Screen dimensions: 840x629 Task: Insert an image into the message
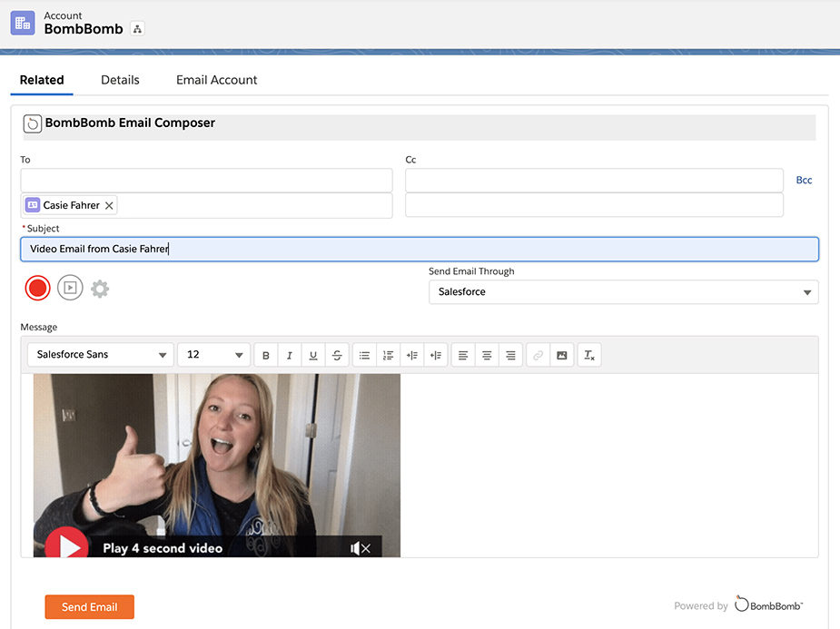coord(561,355)
